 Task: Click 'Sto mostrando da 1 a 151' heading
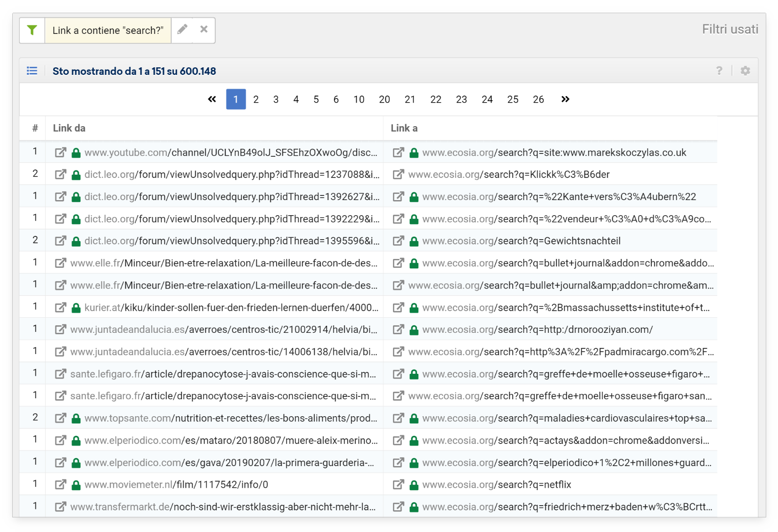pos(134,71)
